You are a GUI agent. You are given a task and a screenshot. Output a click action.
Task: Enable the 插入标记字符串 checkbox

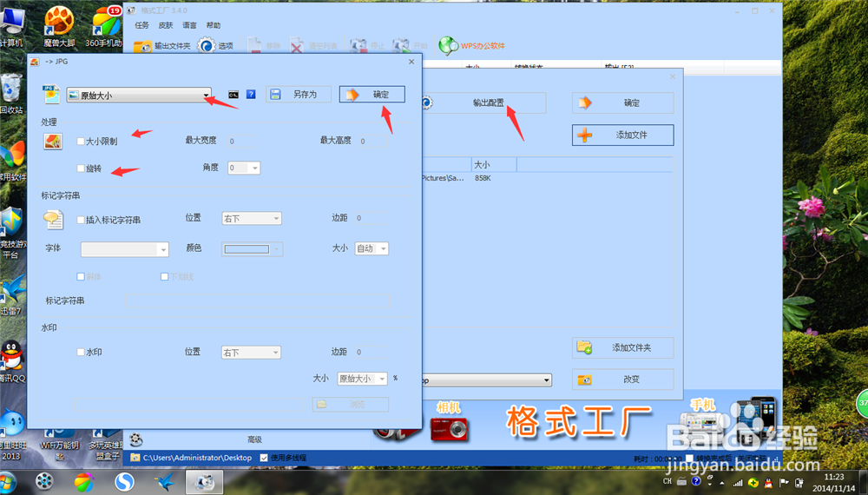pos(81,220)
